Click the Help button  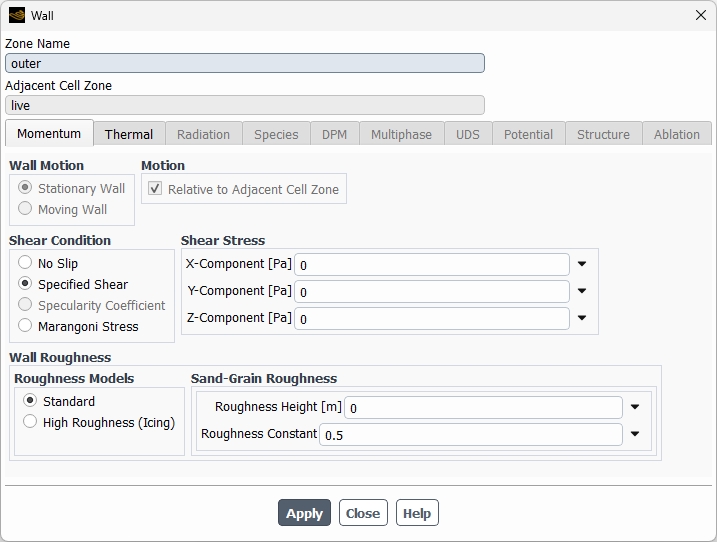[417, 513]
